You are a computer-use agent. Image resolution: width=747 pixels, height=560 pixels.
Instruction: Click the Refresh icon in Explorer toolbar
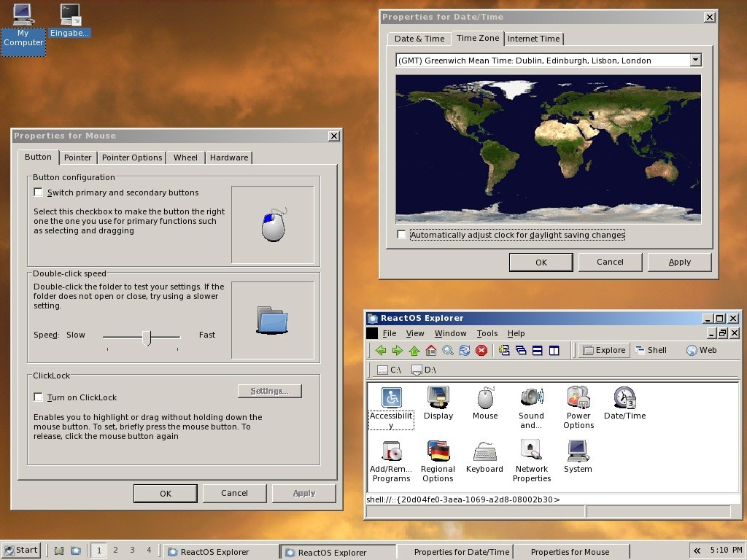[465, 350]
